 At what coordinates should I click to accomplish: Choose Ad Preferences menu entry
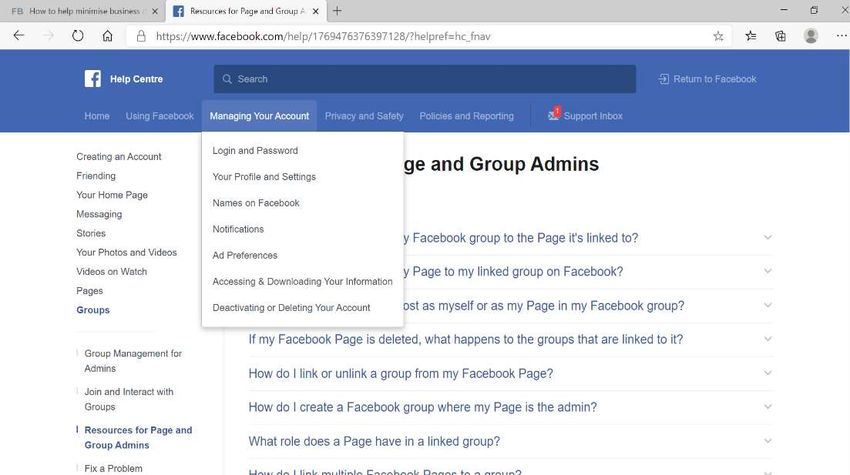(x=244, y=255)
